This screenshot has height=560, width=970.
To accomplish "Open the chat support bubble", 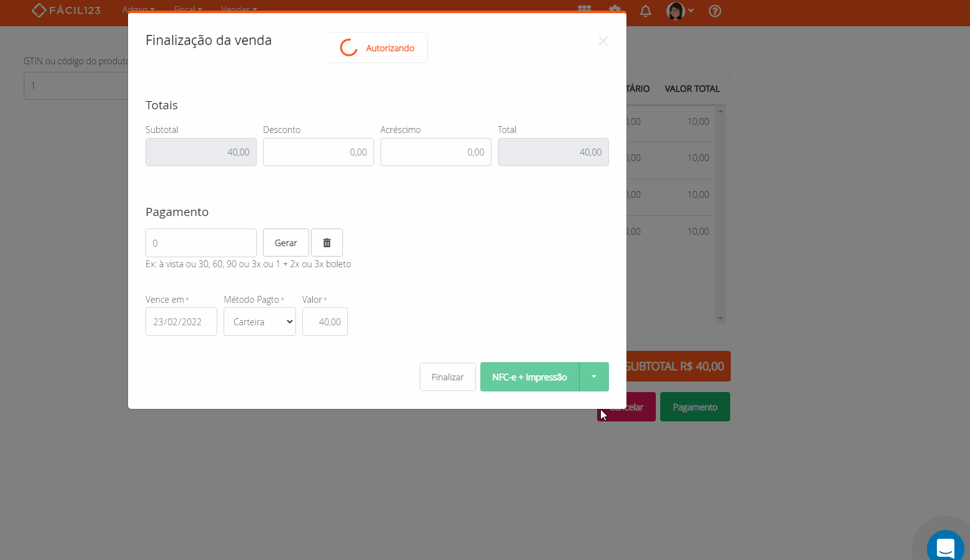I will click(x=945, y=547).
